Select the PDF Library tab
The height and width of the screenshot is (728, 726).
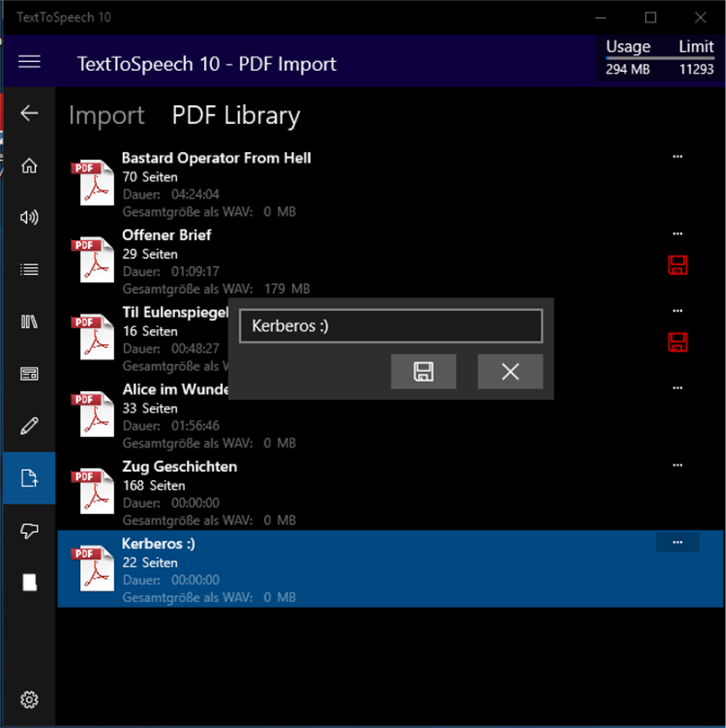coord(235,116)
